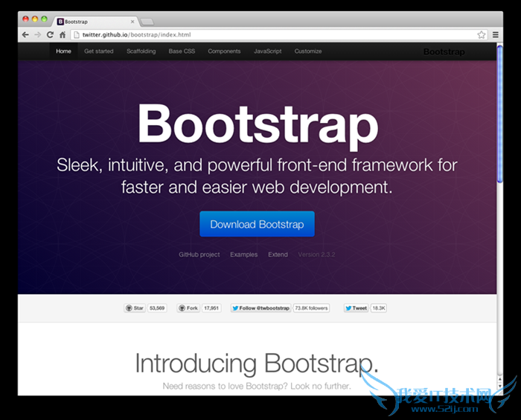The image size is (521, 420).
Task: Open the Examples link
Action: coord(244,255)
